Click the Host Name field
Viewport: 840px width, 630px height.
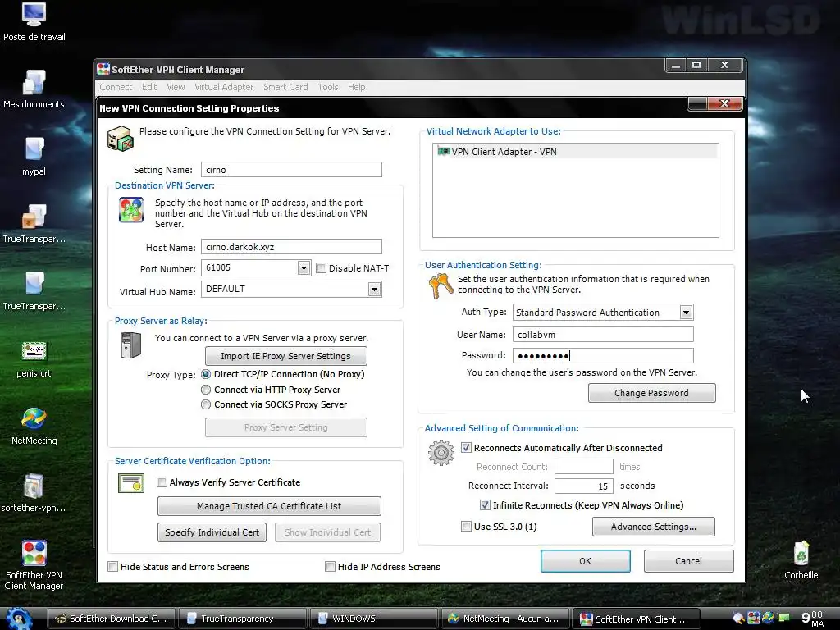(x=291, y=246)
